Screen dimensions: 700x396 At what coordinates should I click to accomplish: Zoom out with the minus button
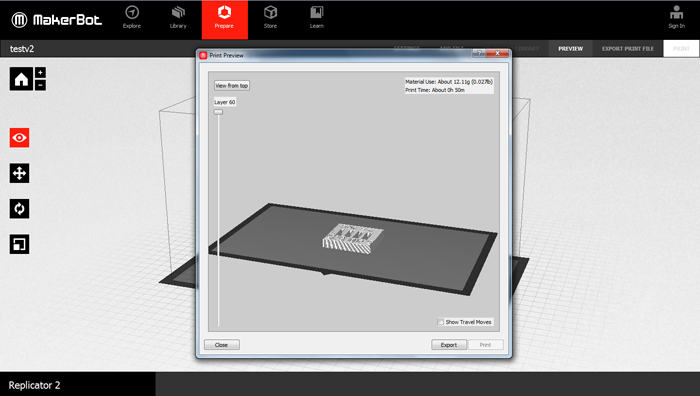click(x=40, y=85)
